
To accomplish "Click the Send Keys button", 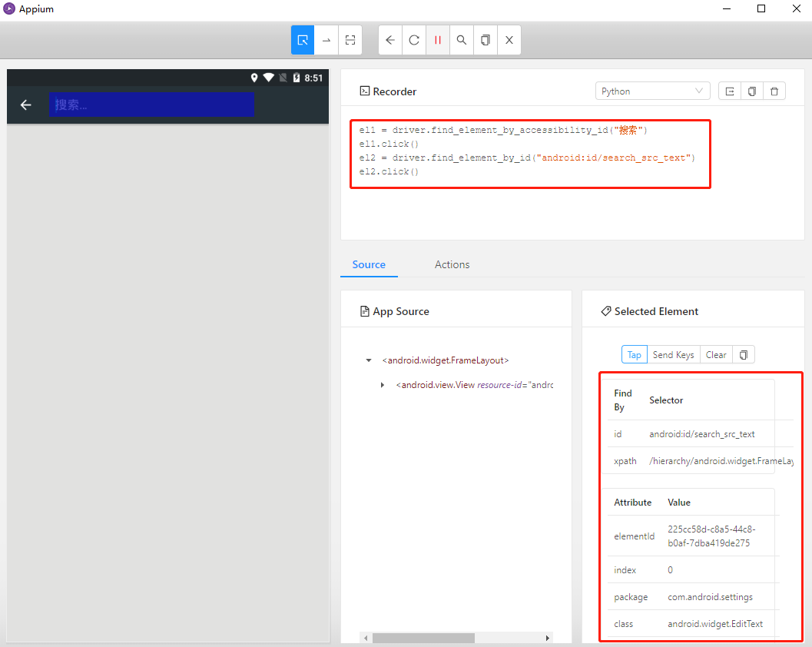I will pyautogui.click(x=673, y=355).
